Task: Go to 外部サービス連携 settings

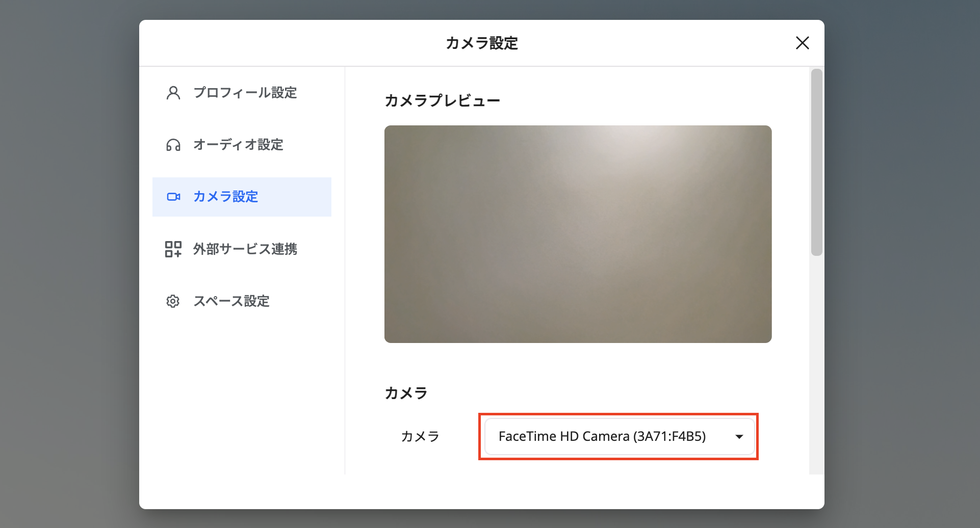Action: pos(245,249)
